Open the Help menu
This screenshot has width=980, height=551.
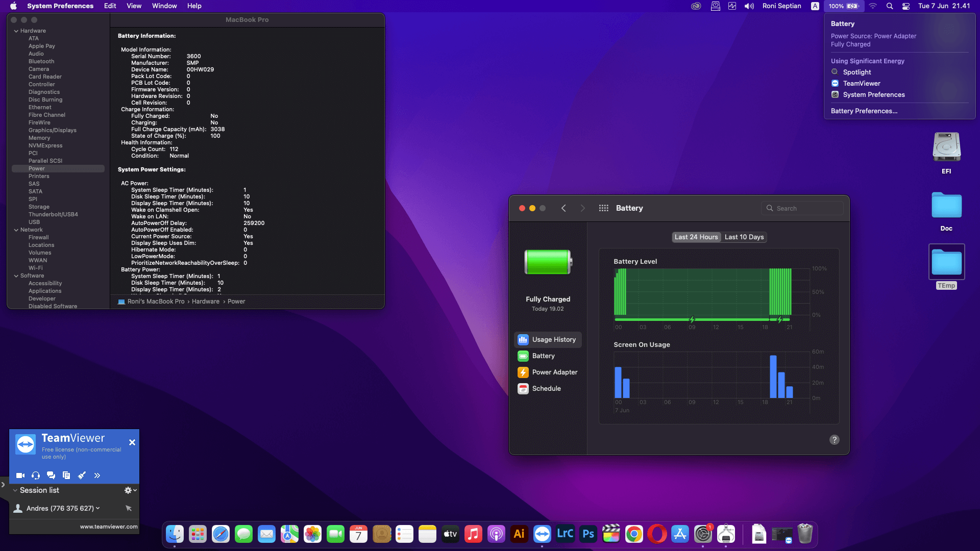point(194,6)
